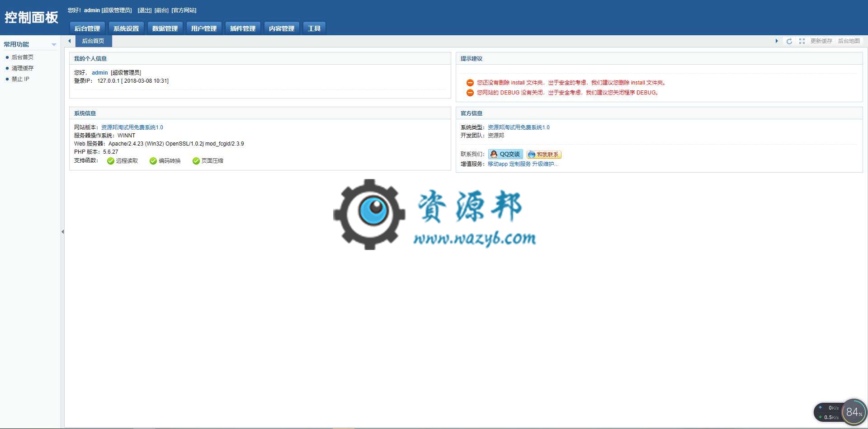The height and width of the screenshot is (429, 868).
Task: Select 清理缓存 in the sidebar
Action: [x=22, y=68]
